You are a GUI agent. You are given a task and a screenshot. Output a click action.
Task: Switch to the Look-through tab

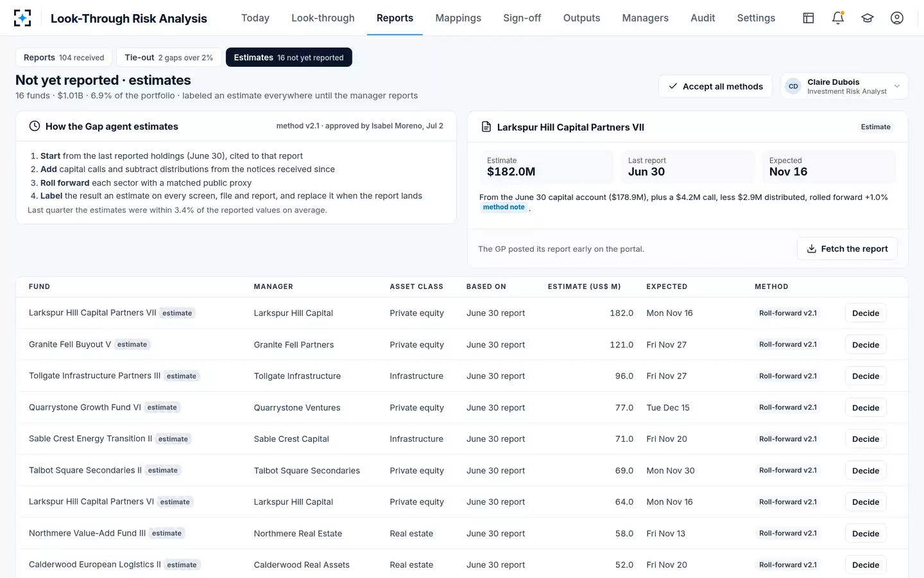(x=323, y=18)
